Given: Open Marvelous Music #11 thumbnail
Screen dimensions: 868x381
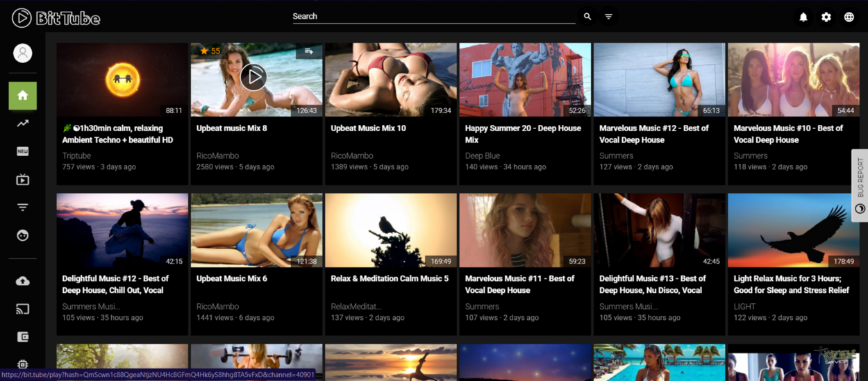Looking at the screenshot, I should tap(525, 230).
